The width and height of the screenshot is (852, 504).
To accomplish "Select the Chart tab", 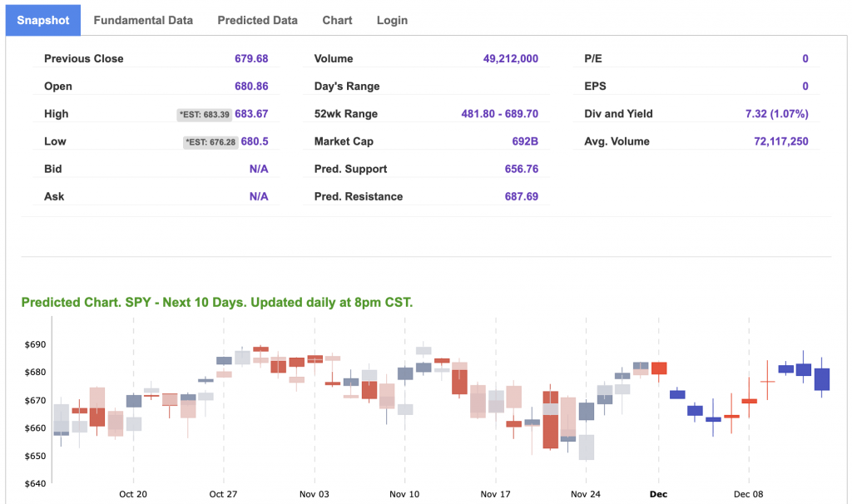I will [x=337, y=20].
